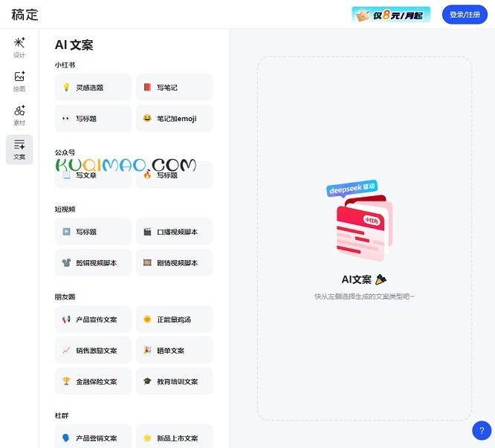Click the AI 文案 panel heading
The image size is (495, 448).
(74, 45)
